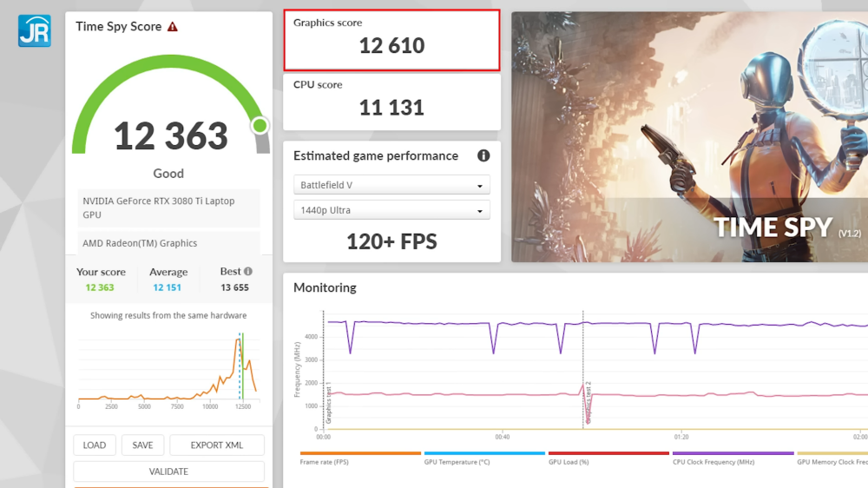Click the info icon next to Best score
The image size is (868, 488).
point(248,272)
